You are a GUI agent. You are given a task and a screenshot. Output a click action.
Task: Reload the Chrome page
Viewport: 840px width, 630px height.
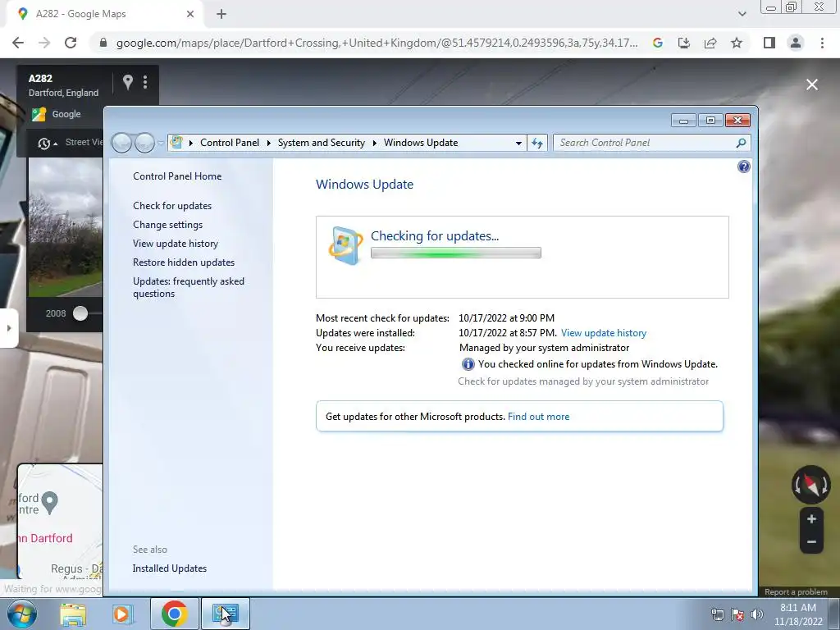(71, 43)
